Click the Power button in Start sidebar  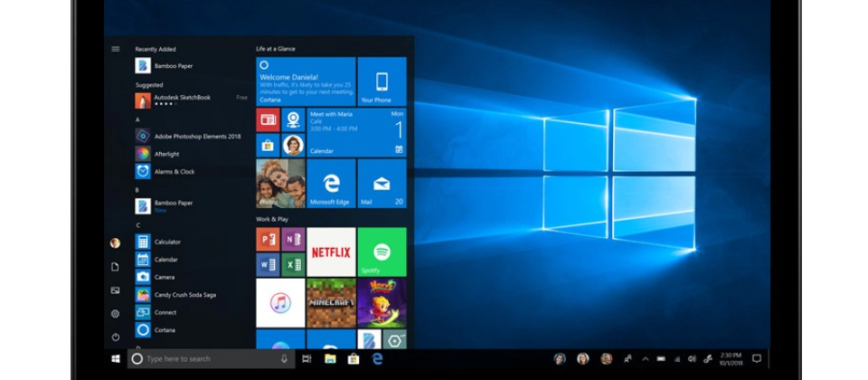pos(115,337)
